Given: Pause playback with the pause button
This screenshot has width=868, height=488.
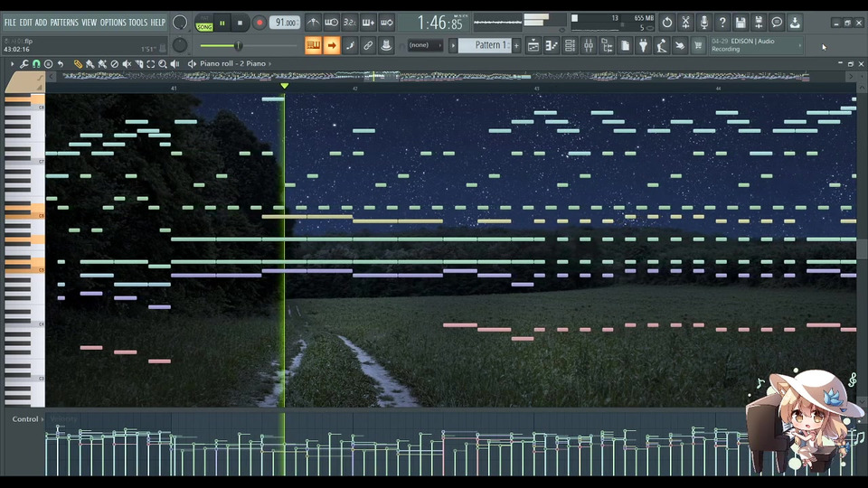Looking at the screenshot, I should (x=222, y=23).
